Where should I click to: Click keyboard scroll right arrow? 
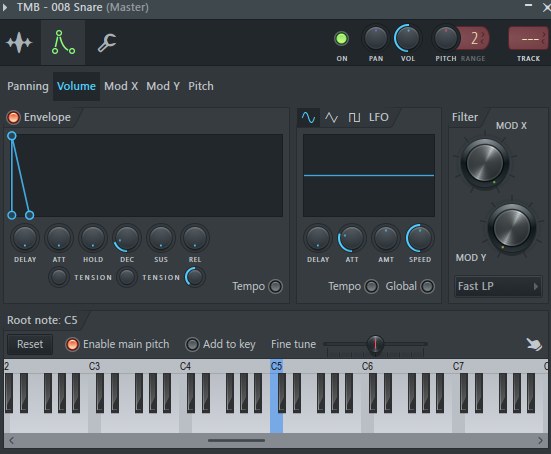(540, 440)
